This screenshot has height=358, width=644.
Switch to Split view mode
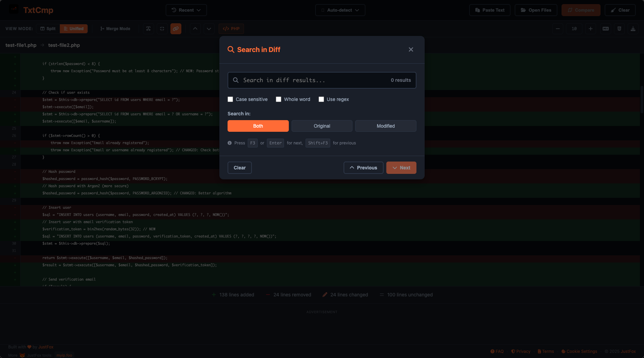[48, 29]
